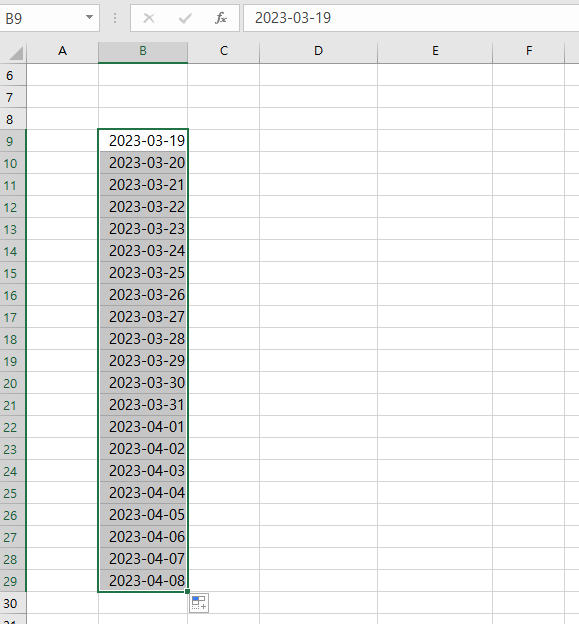Click cell containing 2023-04-05
This screenshot has height=624, width=579.
click(x=143, y=515)
